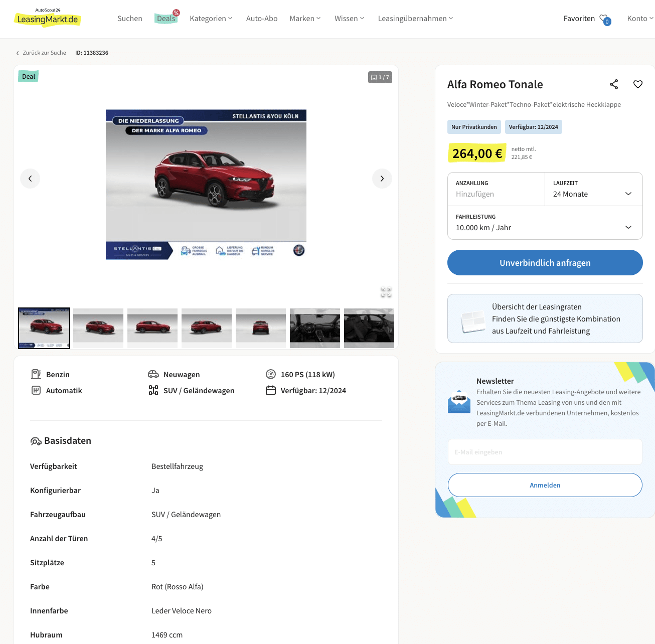655x644 pixels.
Task: Open Favoriten heart icon in header
Action: (605, 19)
